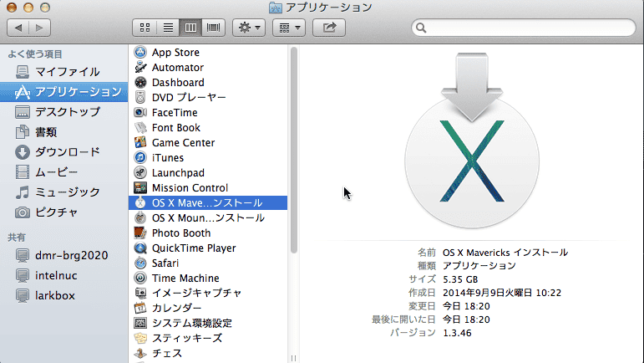The image size is (644, 363).
Task: Select the App Store name text
Action: pyautogui.click(x=175, y=53)
